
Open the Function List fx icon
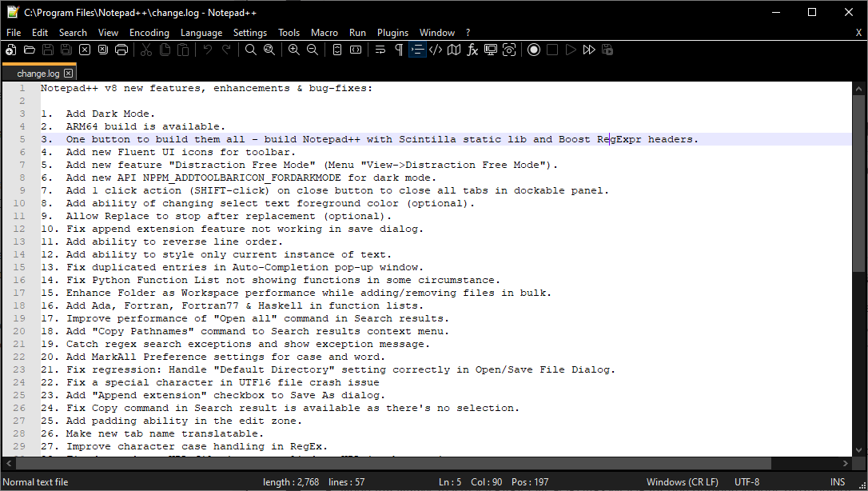click(472, 50)
